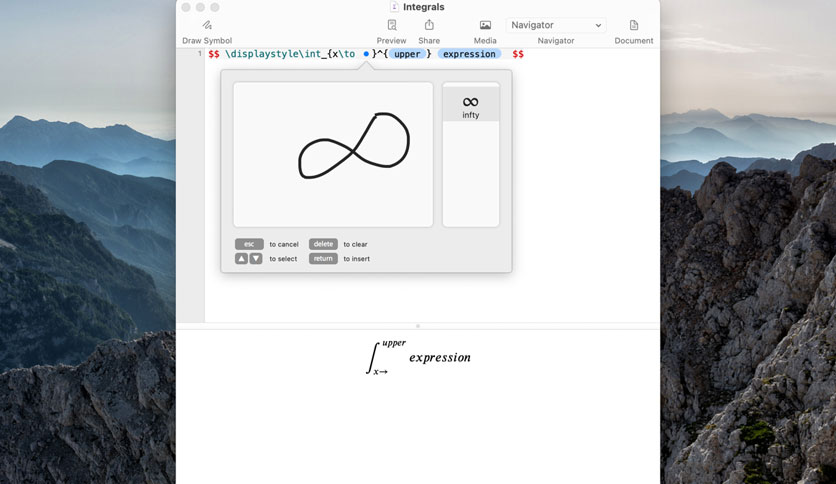Open the Document inspector icon
The width and height of the screenshot is (836, 484).
pyautogui.click(x=633, y=25)
